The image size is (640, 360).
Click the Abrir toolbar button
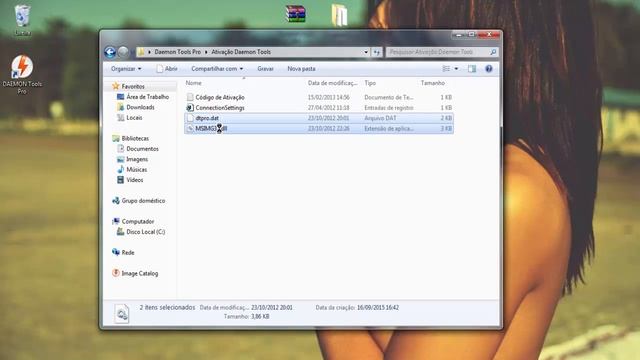(167, 69)
